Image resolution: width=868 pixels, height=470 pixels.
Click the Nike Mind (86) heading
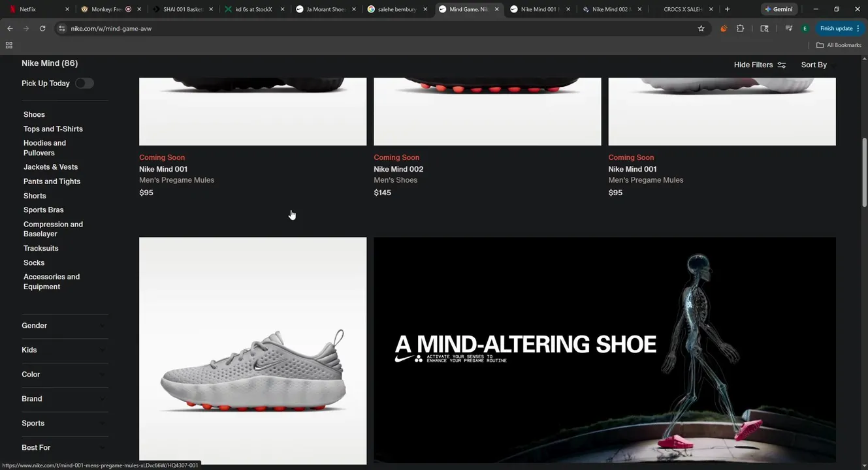50,63
